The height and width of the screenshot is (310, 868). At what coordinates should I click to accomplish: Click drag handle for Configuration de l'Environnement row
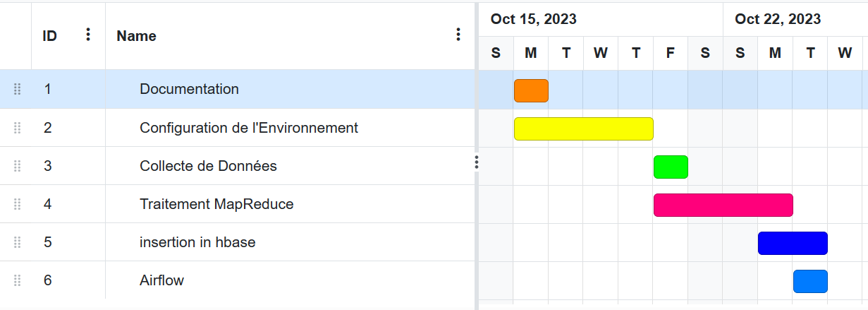(x=18, y=128)
